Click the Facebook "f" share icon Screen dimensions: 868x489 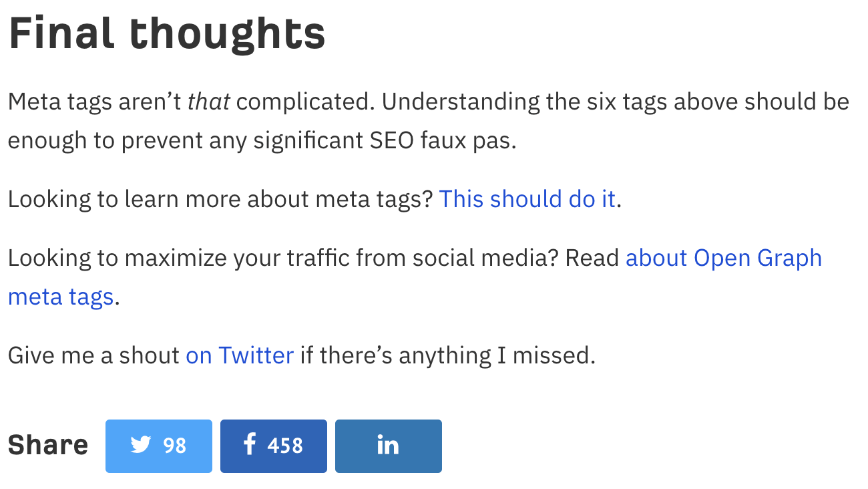[x=250, y=445]
